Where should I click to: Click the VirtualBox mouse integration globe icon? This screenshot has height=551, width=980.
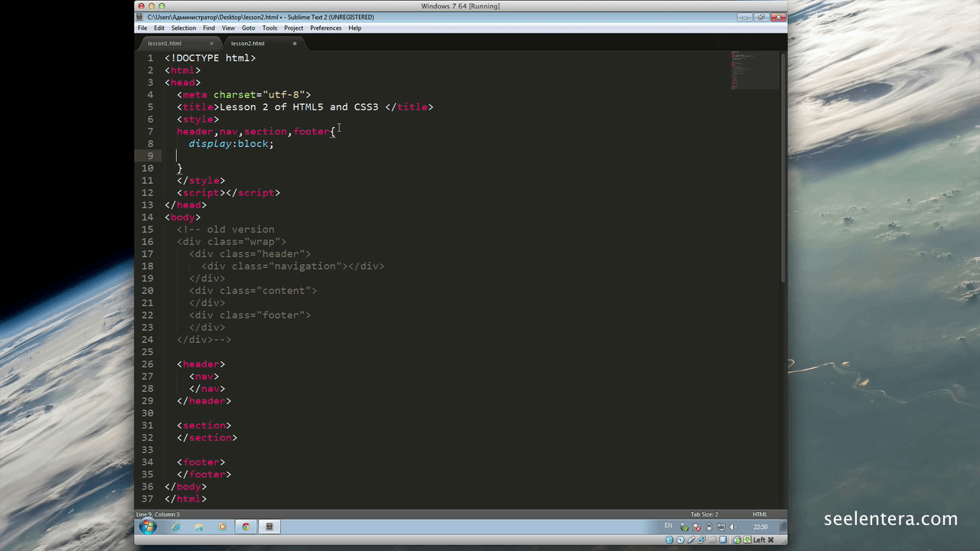[x=737, y=540]
